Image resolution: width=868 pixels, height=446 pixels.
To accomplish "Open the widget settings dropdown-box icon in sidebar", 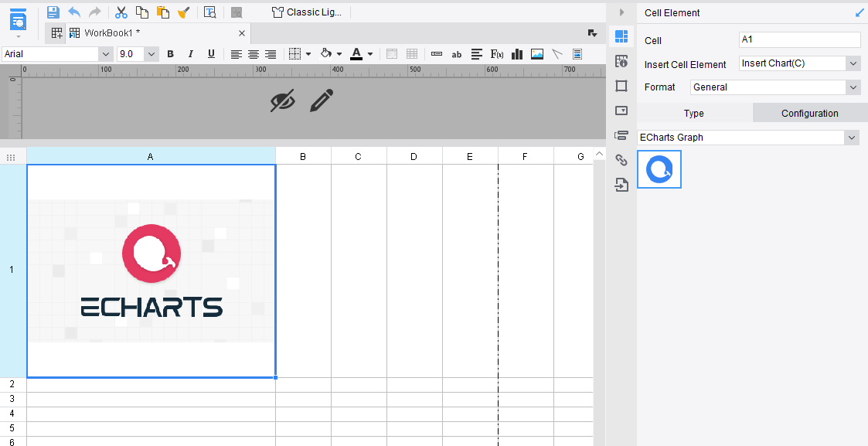I will pyautogui.click(x=621, y=110).
